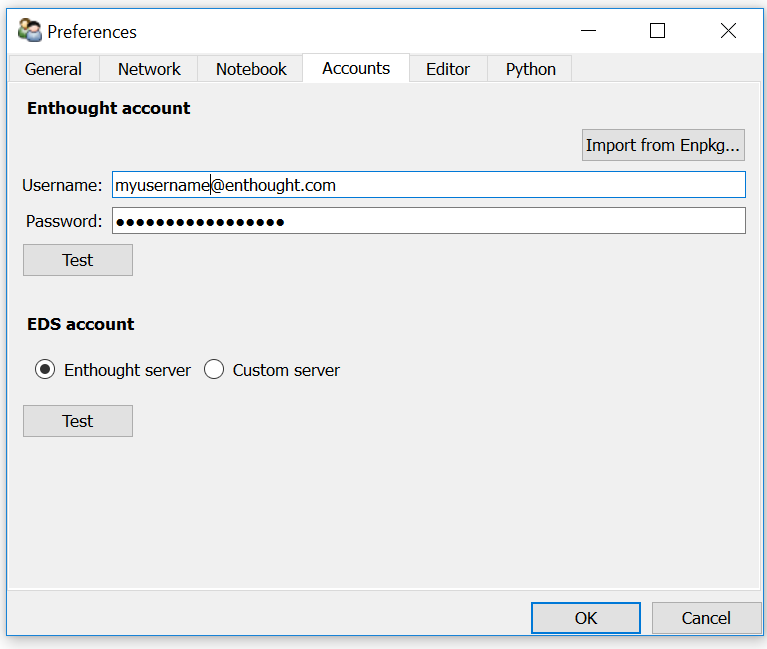767x649 pixels.
Task: Go to the Notebook tab
Action: point(251,69)
